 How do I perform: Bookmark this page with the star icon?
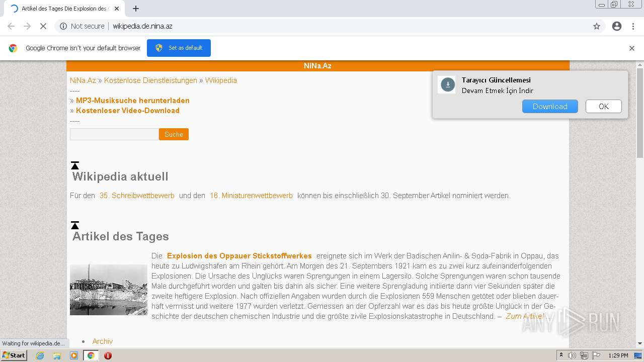[597, 26]
